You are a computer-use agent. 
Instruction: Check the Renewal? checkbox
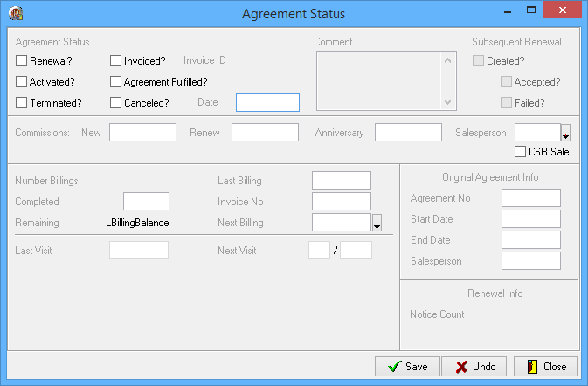click(21, 61)
